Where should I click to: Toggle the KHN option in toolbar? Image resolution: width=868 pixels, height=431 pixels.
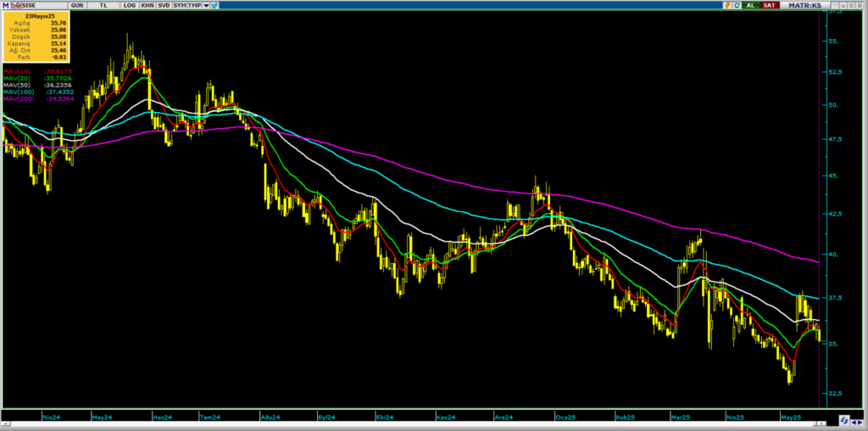click(x=147, y=5)
